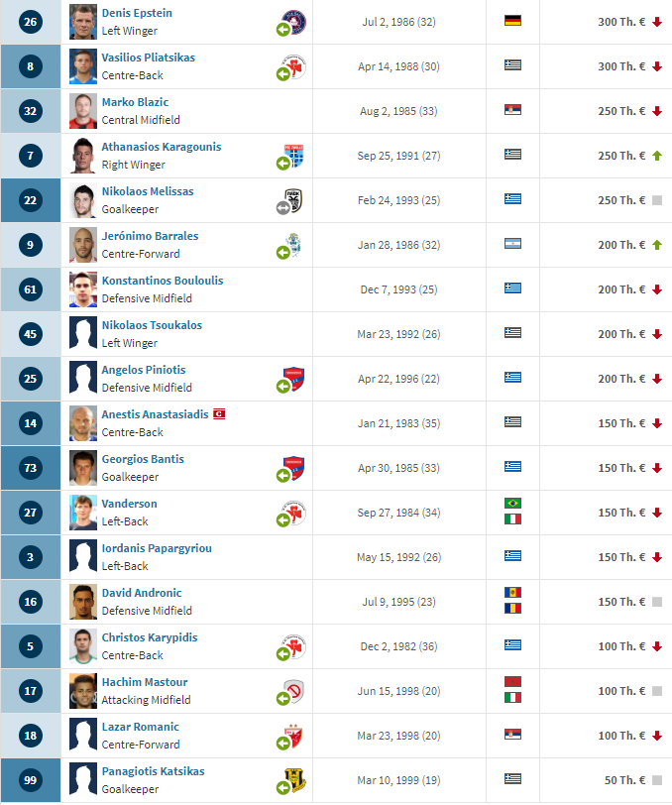The height and width of the screenshot is (805, 672).
Task: Open the club crest beside Lazar Romanic
Action: 293,736
